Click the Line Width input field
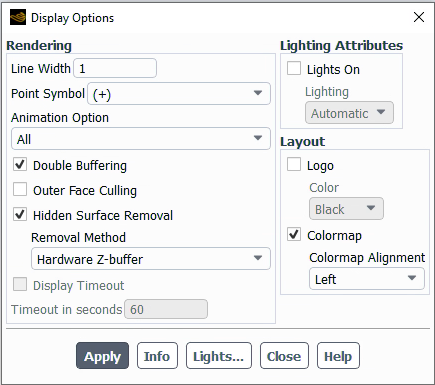Screen dimensions: 435x385 (115, 68)
